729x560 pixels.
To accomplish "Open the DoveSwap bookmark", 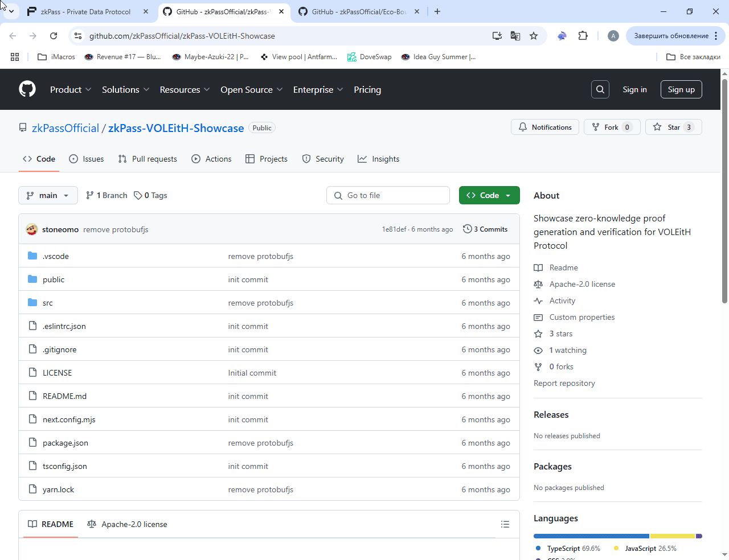I will 370,57.
